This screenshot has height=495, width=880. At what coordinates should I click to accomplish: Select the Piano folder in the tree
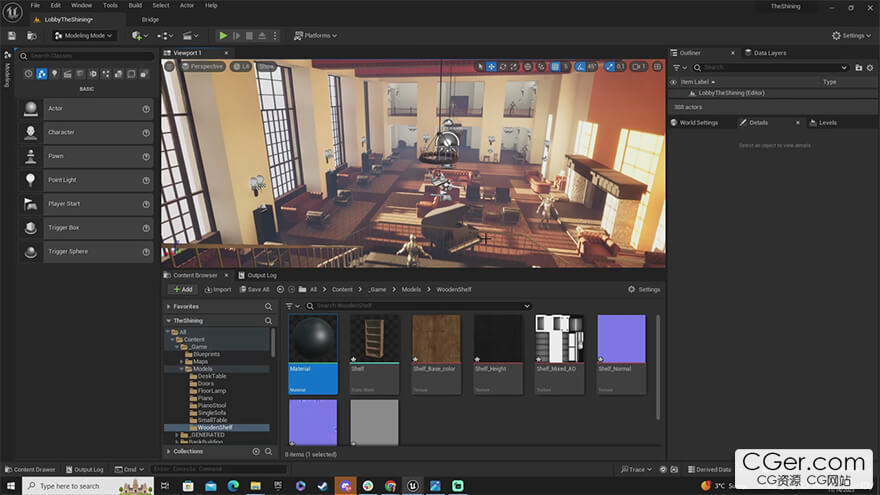[x=205, y=398]
